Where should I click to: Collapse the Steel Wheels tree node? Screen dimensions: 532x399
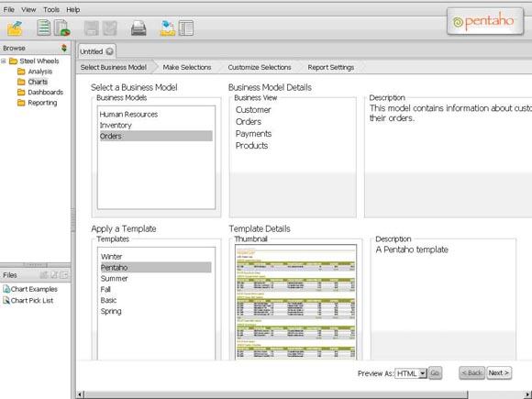tap(4, 61)
